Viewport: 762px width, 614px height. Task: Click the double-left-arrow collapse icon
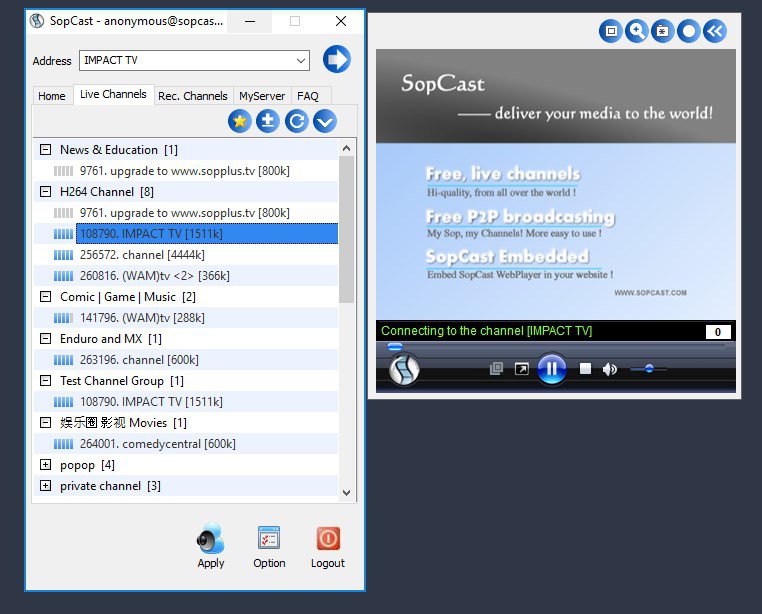(x=714, y=31)
